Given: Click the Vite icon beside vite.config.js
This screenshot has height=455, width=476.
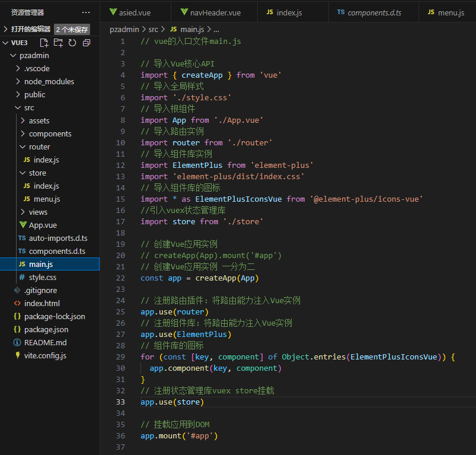Looking at the screenshot, I should (18, 355).
